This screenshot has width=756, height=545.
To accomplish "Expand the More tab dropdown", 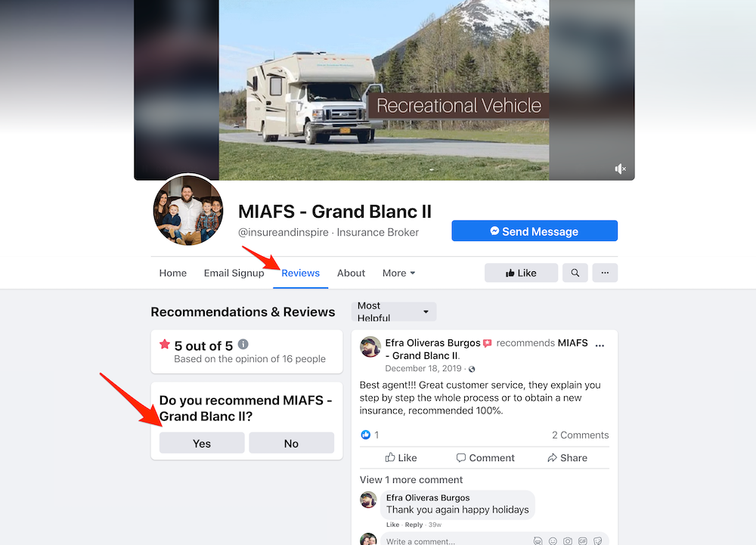I will pyautogui.click(x=398, y=273).
